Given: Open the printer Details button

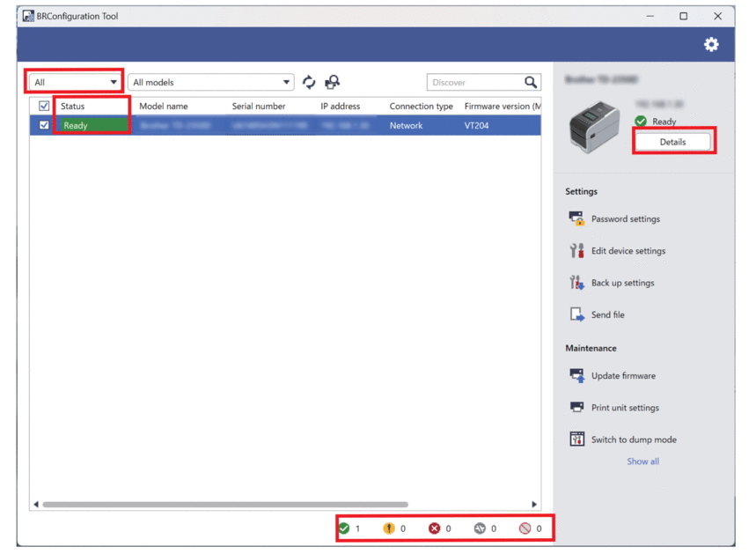Looking at the screenshot, I should [x=672, y=142].
